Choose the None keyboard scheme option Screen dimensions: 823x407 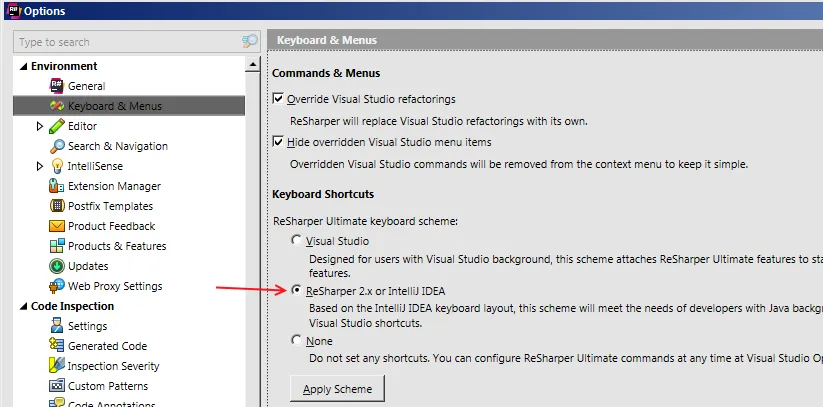point(296,341)
